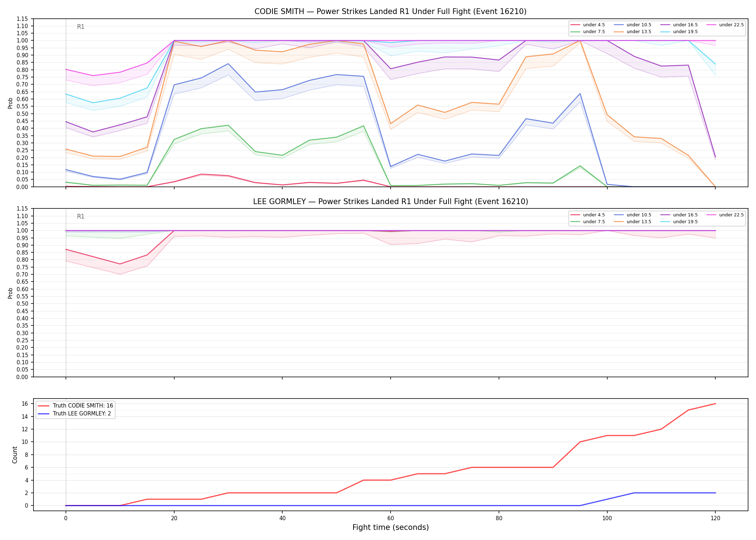Click the 'R1' marker in CODIE SMITH chart
Viewport: 756px width, 540px height.
(81, 27)
